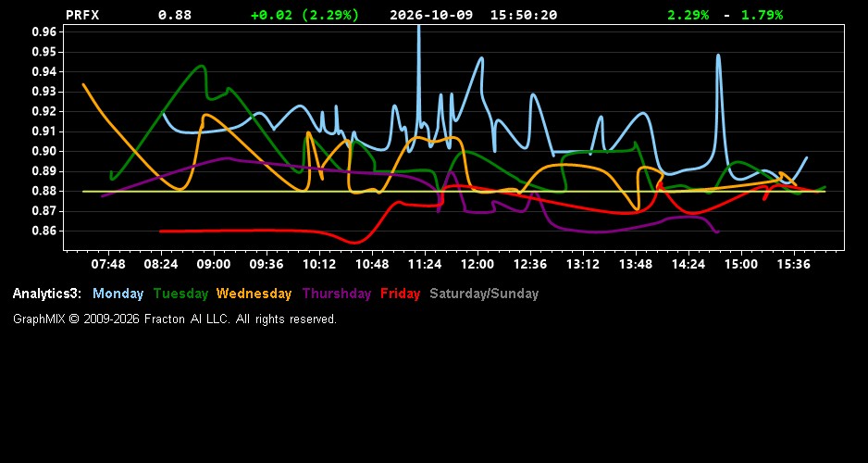Click the green Tuesday peak near 08:50
This screenshot has width=868, height=463.
(202, 67)
